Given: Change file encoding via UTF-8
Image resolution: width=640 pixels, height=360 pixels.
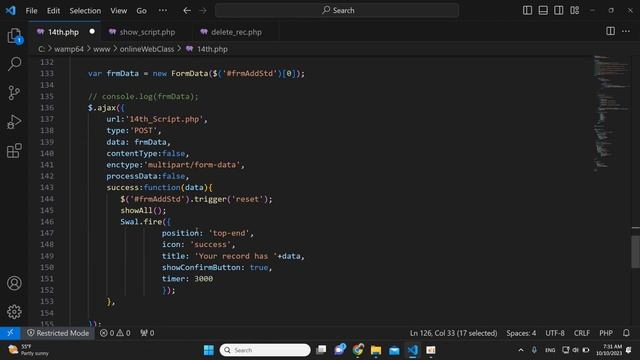Looking at the screenshot, I should [x=555, y=333].
